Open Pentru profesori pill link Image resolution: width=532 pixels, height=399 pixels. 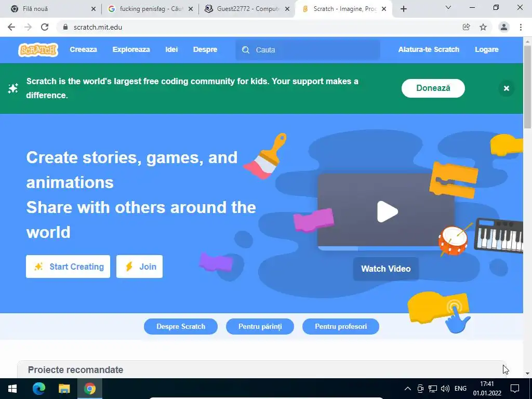[341, 326]
